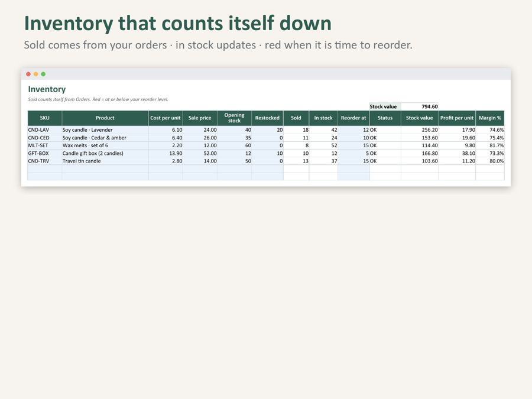
Task: Click the CND-TRV SKU cell
Action: pos(45,161)
